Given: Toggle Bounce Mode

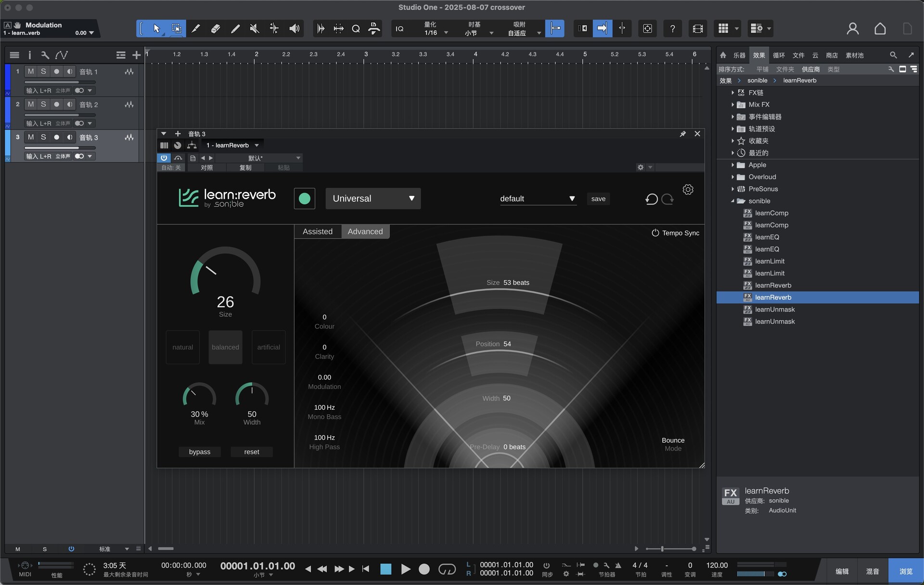Looking at the screenshot, I should [673, 444].
